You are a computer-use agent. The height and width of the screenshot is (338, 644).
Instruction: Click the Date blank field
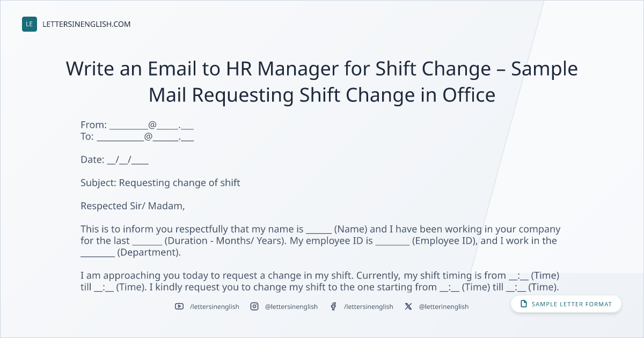[x=128, y=159]
